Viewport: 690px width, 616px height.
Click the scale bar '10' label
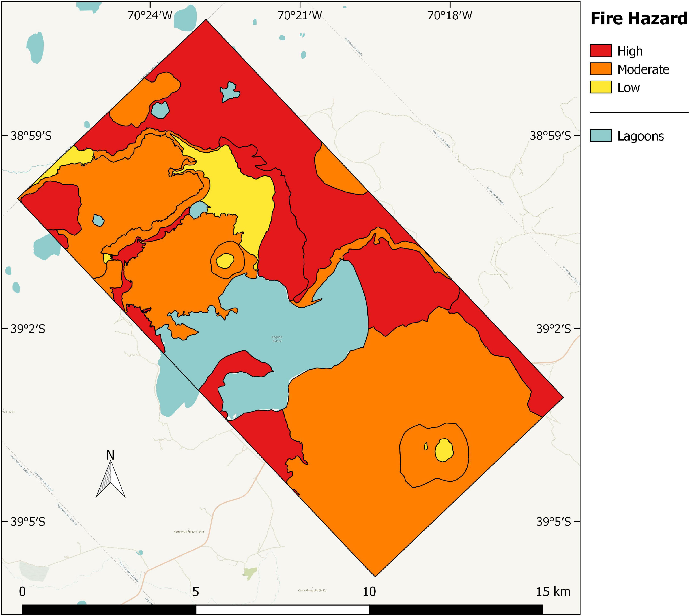pyautogui.click(x=369, y=592)
